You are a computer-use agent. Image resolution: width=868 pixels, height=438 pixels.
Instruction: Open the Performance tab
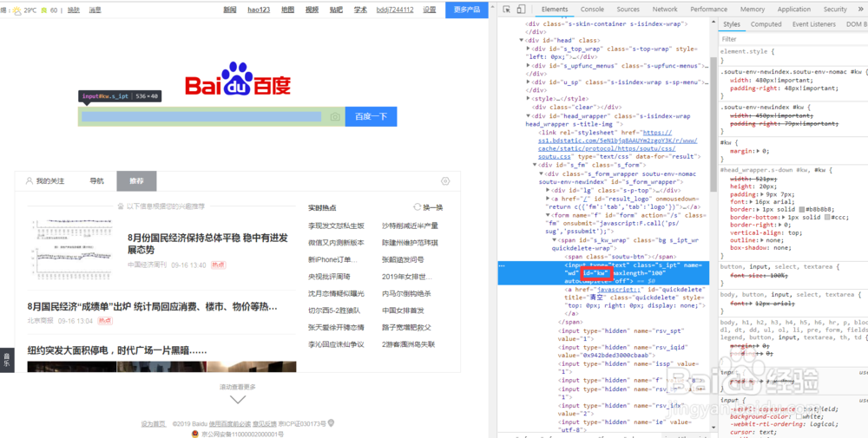pos(708,10)
